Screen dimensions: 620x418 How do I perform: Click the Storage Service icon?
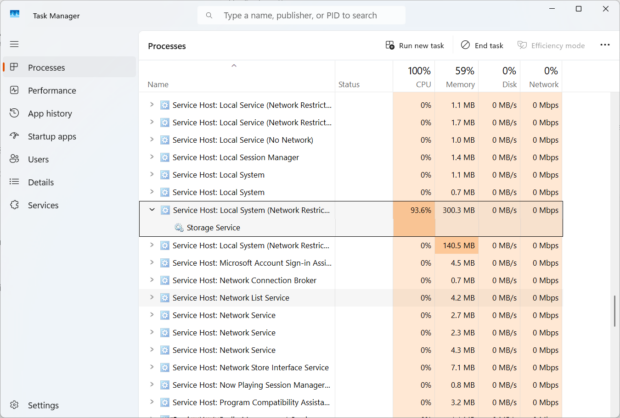coord(179,227)
